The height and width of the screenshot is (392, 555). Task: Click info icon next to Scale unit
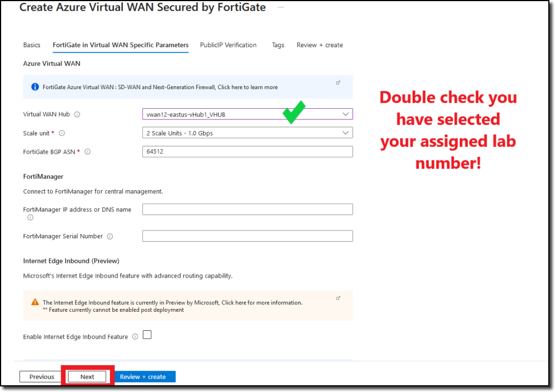(x=62, y=133)
